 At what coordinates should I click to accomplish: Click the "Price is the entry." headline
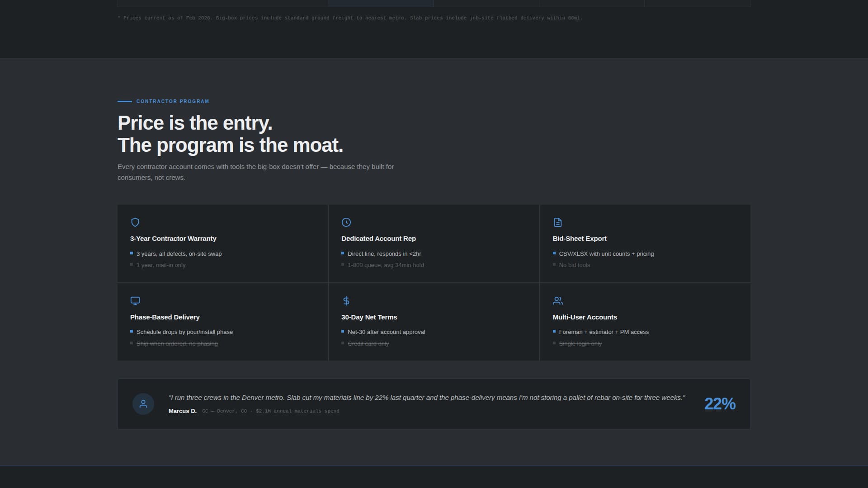pos(195,123)
